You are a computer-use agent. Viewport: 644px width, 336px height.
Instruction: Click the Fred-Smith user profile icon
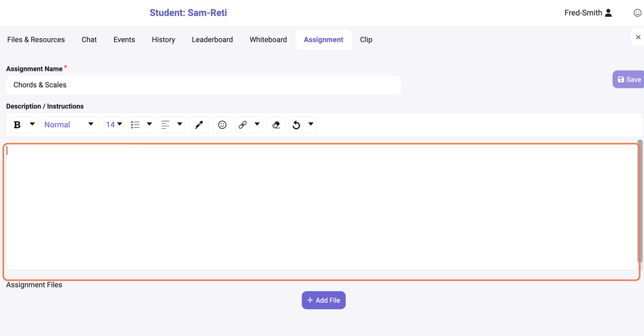point(609,13)
